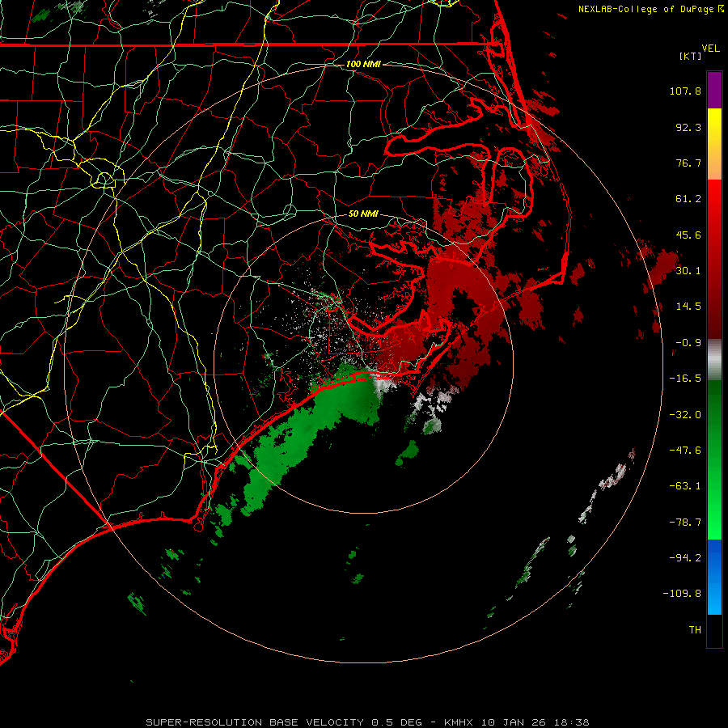Click the 61.2 velocity scale value
Image resolution: width=728 pixels, height=728 pixels.
pyautogui.click(x=688, y=199)
